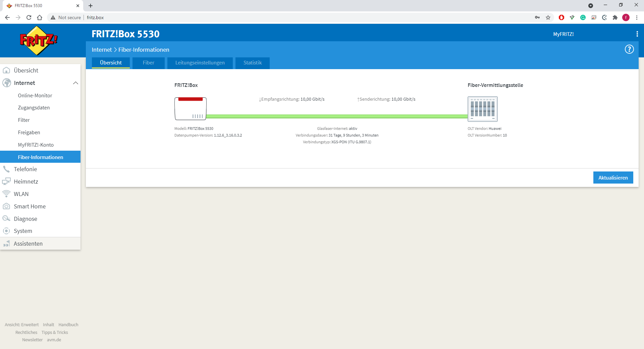Open the MyFRITZ! header link
Viewport: 644px width, 349px height.
pyautogui.click(x=563, y=34)
